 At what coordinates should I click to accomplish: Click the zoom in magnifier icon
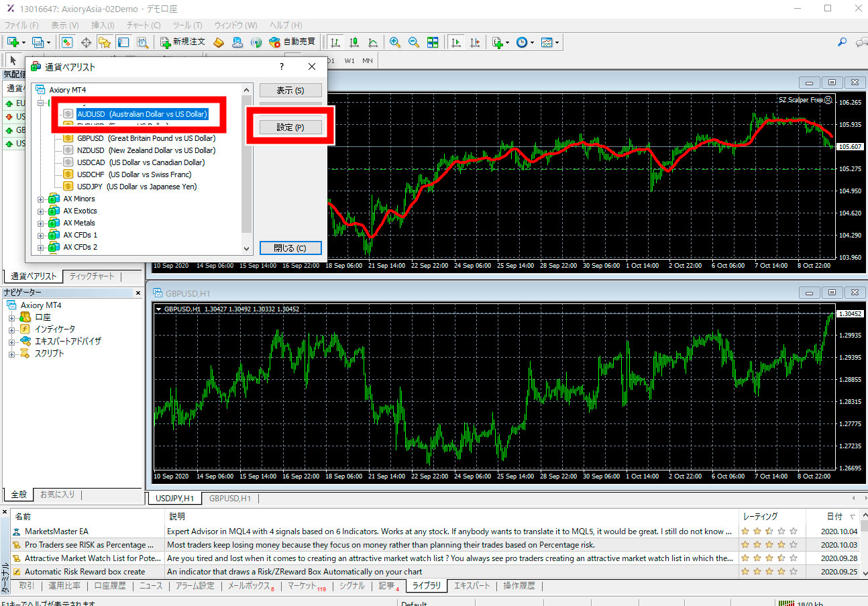click(x=395, y=42)
